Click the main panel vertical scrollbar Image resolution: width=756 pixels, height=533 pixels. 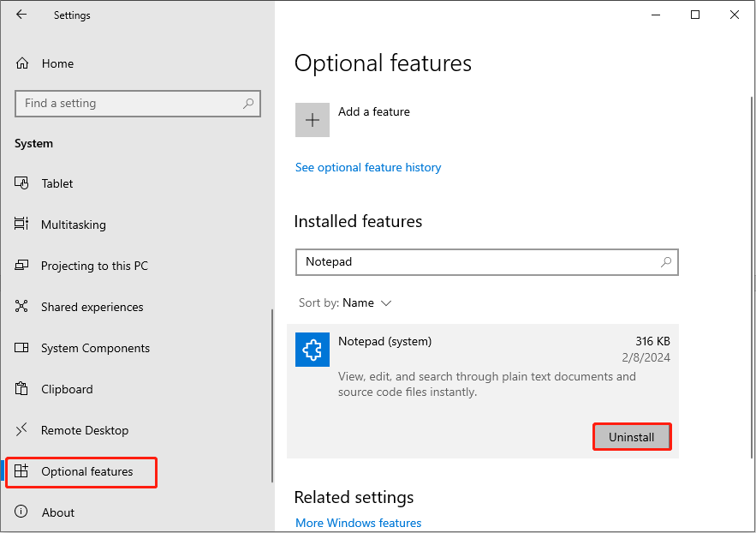click(752, 278)
